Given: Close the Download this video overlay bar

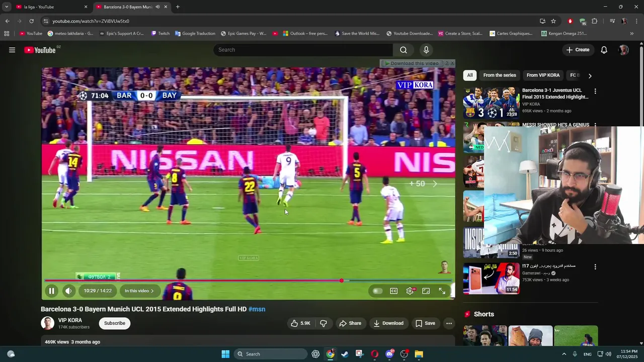Looking at the screenshot, I should click(452, 63).
